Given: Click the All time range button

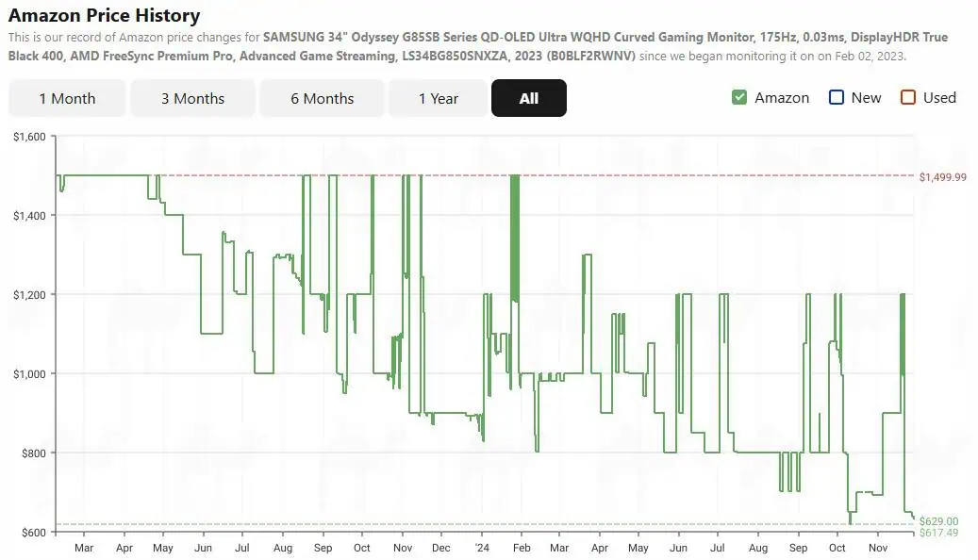Looking at the screenshot, I should (x=528, y=98).
